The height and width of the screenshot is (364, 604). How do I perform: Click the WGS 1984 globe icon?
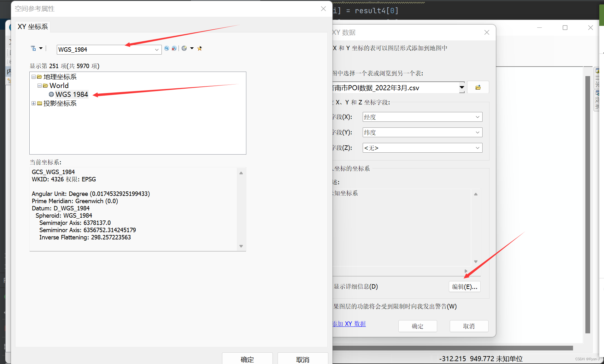(x=51, y=94)
